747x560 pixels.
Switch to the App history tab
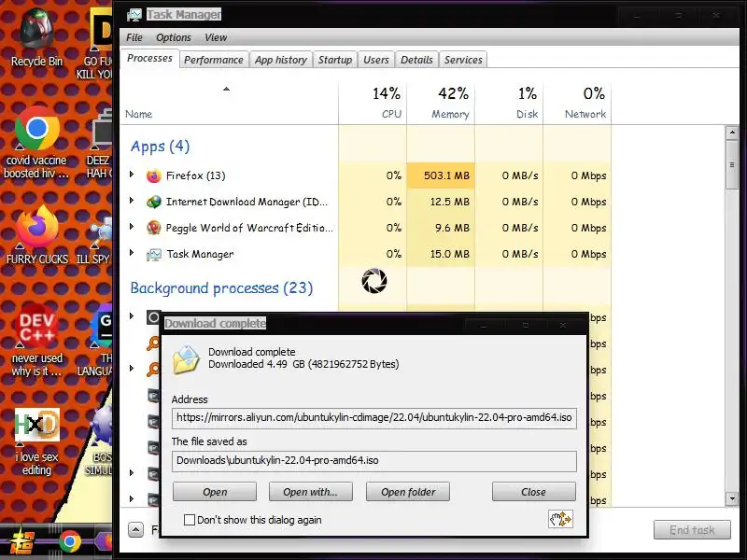281,60
